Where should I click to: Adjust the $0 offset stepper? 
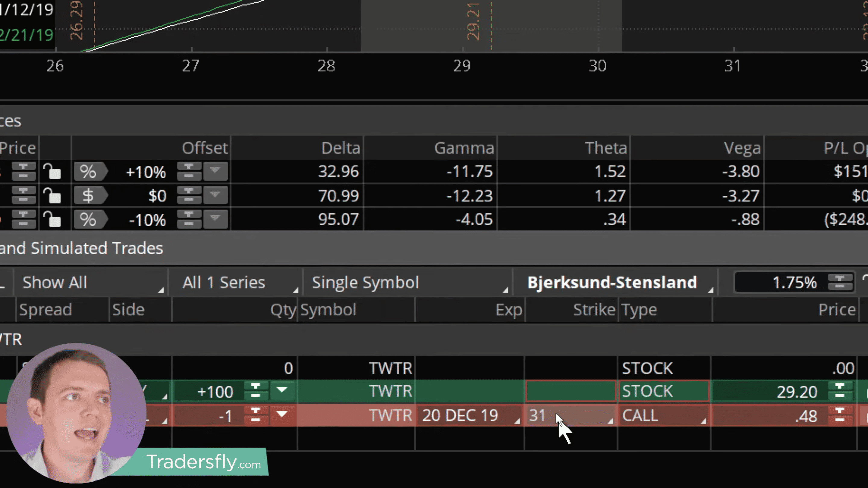[x=189, y=195]
